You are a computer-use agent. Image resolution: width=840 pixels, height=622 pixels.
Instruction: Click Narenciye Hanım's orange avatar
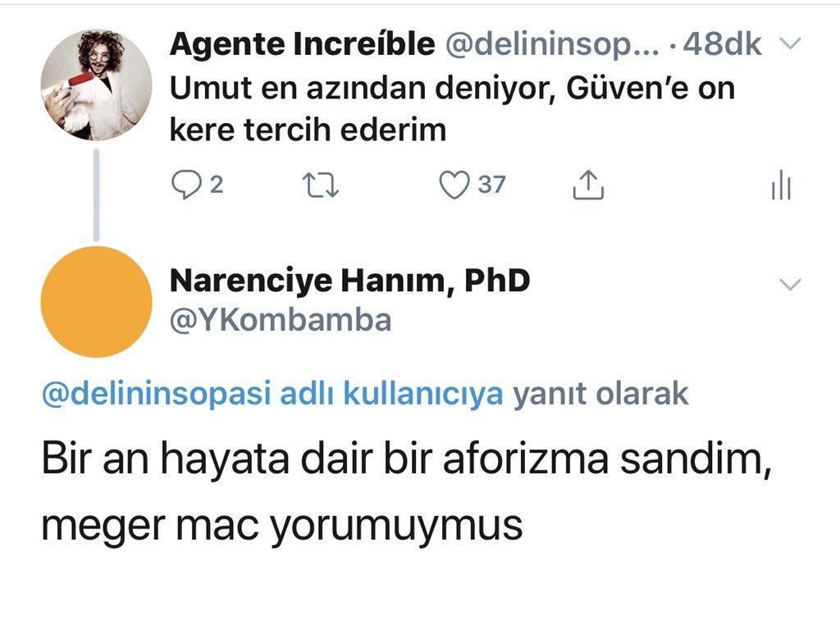tap(96, 301)
